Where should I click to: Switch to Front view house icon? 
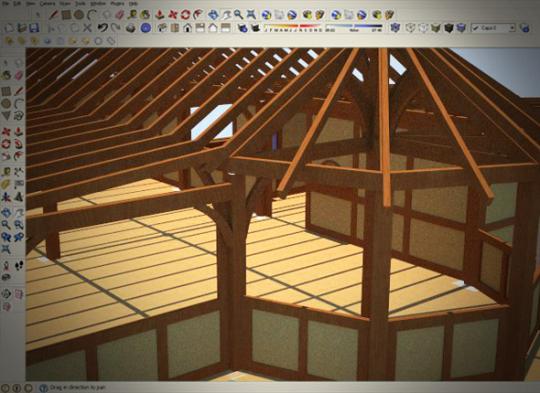click(x=187, y=28)
